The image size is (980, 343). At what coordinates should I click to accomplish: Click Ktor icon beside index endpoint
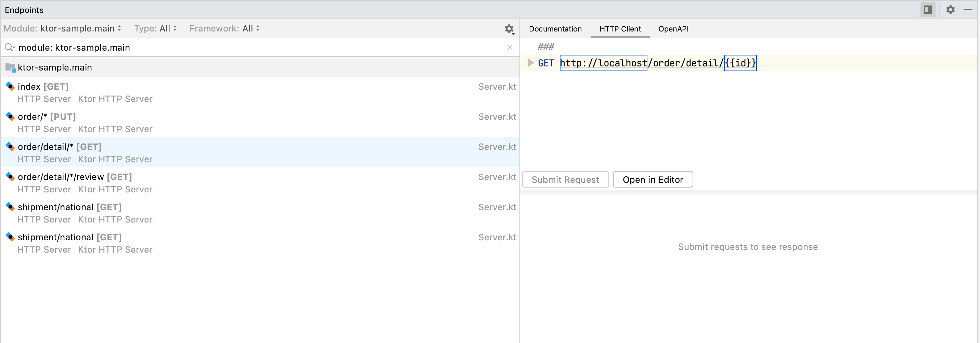(x=10, y=86)
